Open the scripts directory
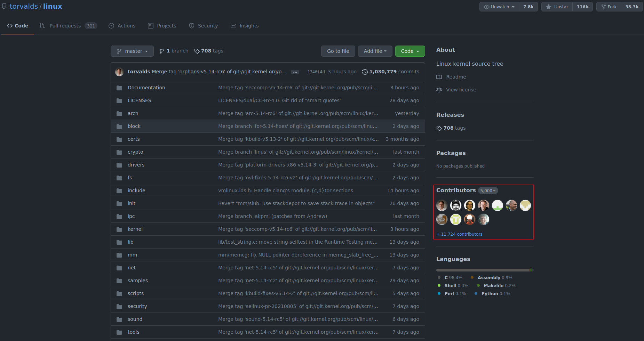The width and height of the screenshot is (644, 341). tap(136, 293)
